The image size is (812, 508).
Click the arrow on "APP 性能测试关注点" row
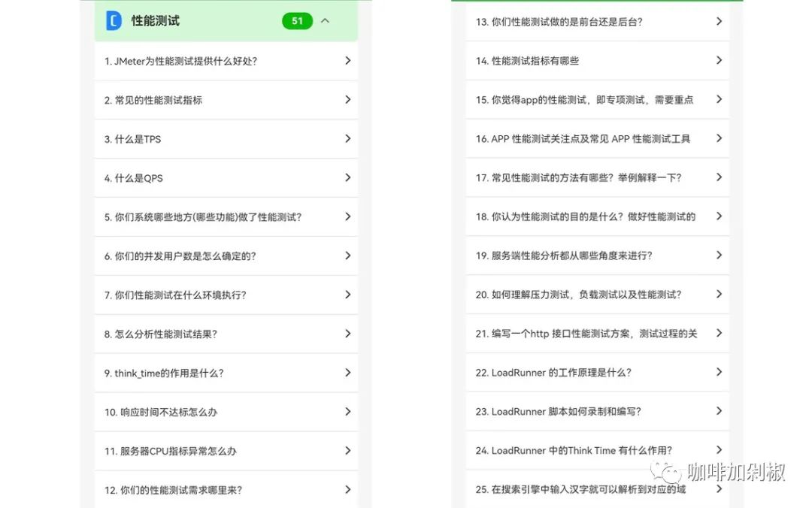[x=719, y=138]
